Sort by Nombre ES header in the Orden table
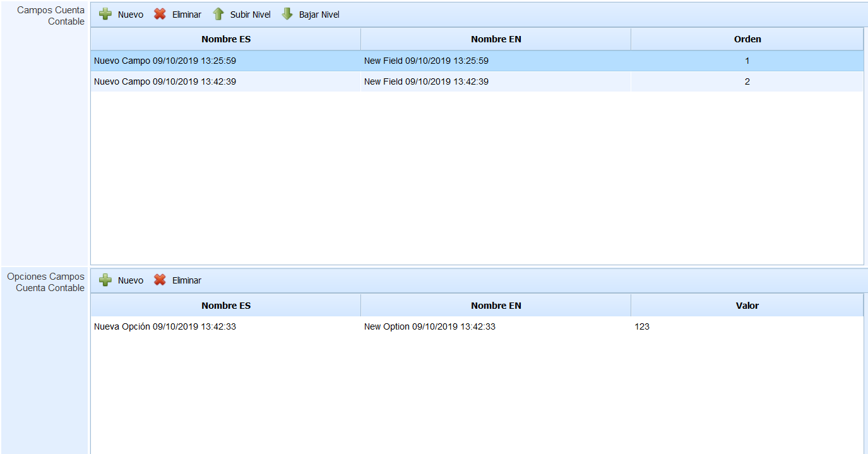This screenshot has width=868, height=454. click(x=226, y=39)
